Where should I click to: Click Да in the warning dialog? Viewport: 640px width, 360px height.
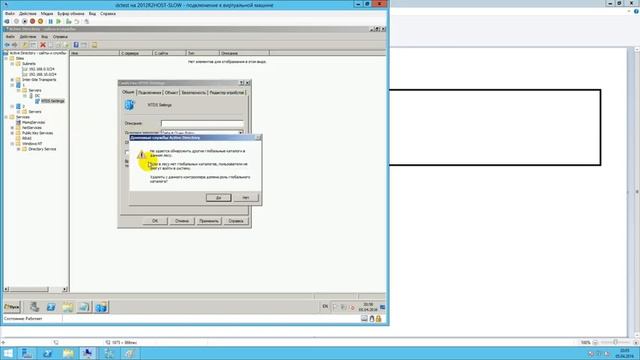218,198
